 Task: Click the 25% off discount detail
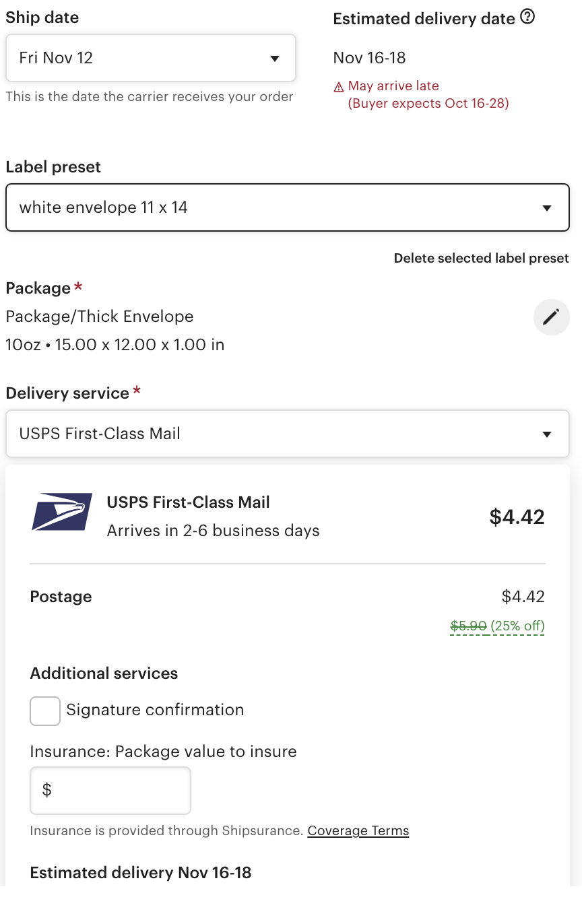(x=517, y=626)
